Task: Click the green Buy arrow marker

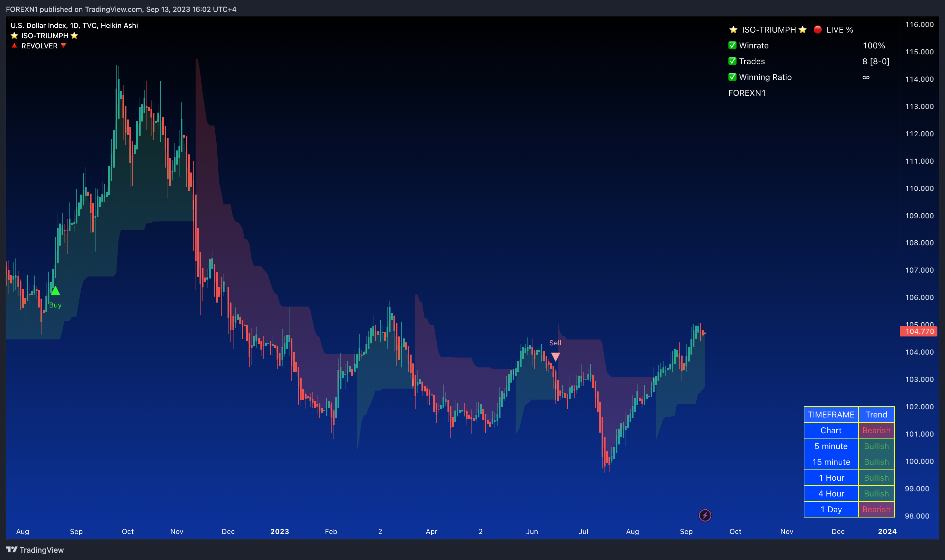Action: point(55,291)
